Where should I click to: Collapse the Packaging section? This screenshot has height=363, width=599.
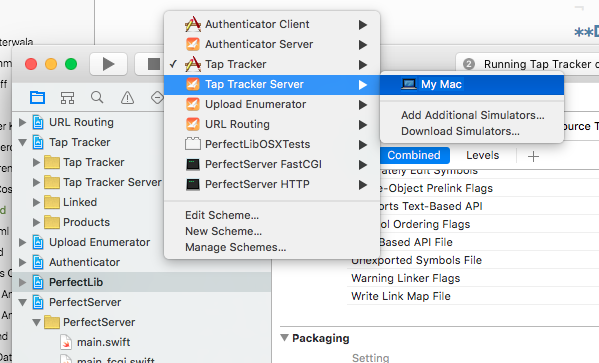click(284, 338)
